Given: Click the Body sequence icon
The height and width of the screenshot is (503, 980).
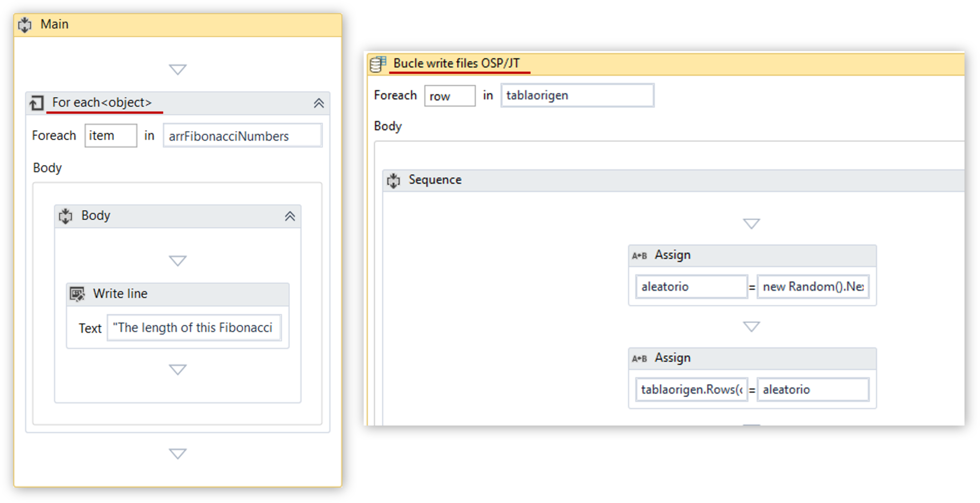Looking at the screenshot, I should point(66,216).
